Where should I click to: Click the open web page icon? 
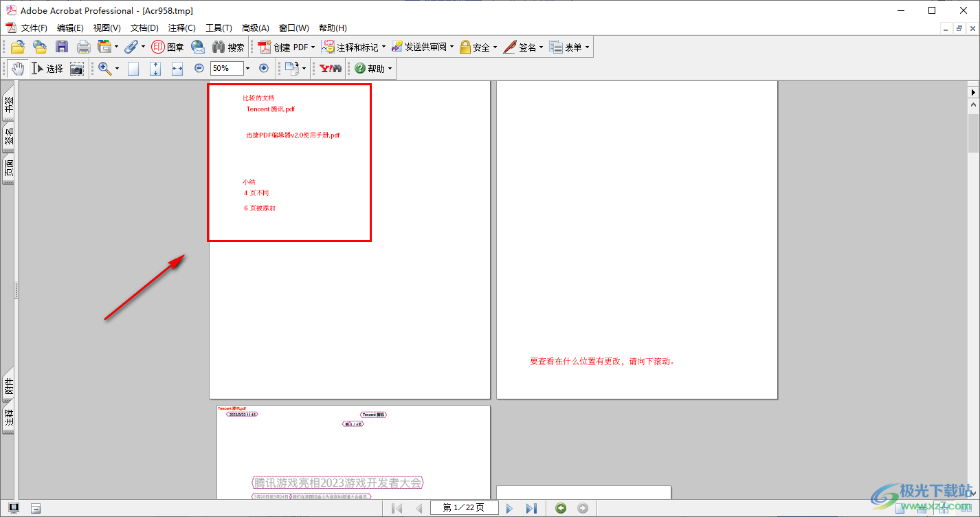click(40, 47)
